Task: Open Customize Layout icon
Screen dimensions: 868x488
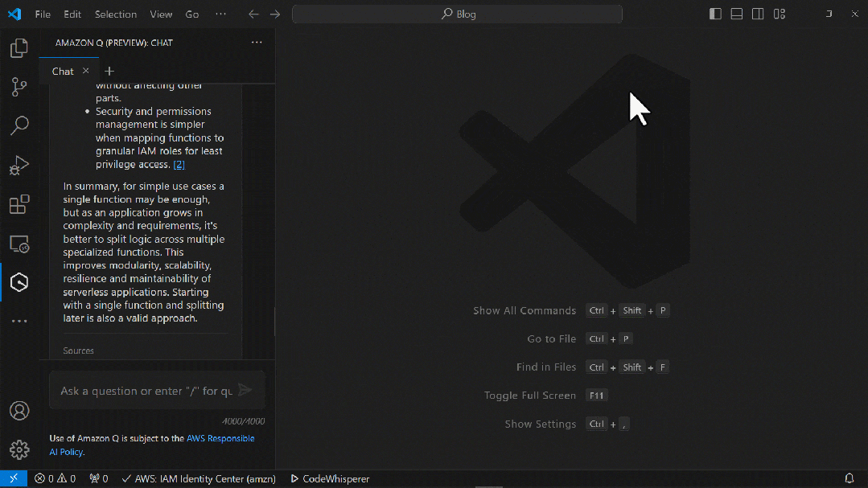Action: click(780, 14)
